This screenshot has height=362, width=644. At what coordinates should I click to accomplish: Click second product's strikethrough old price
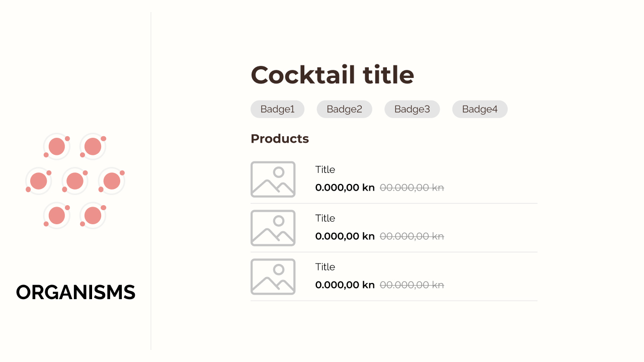pyautogui.click(x=412, y=236)
